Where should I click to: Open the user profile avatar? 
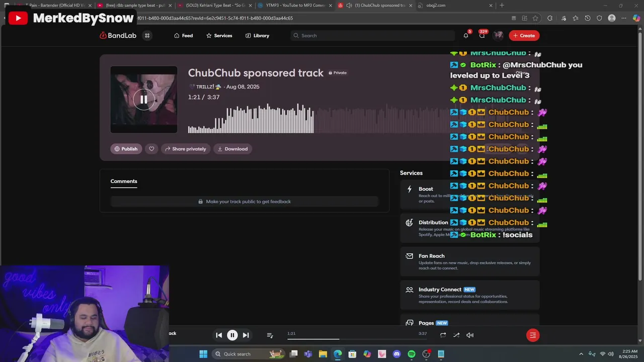pos(498,35)
